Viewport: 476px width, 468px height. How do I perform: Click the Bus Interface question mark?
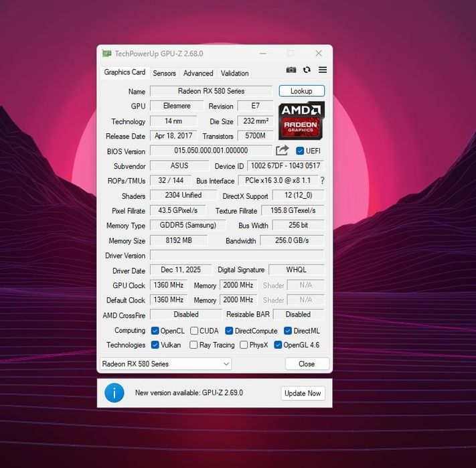(x=322, y=181)
